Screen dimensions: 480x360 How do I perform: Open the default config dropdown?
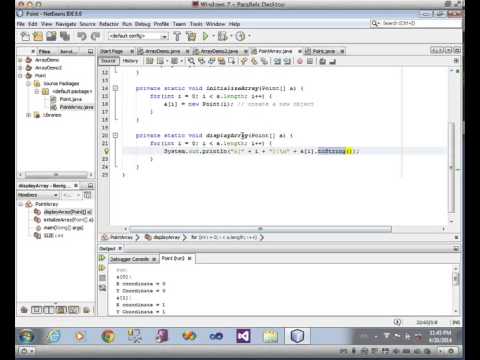[138, 36]
